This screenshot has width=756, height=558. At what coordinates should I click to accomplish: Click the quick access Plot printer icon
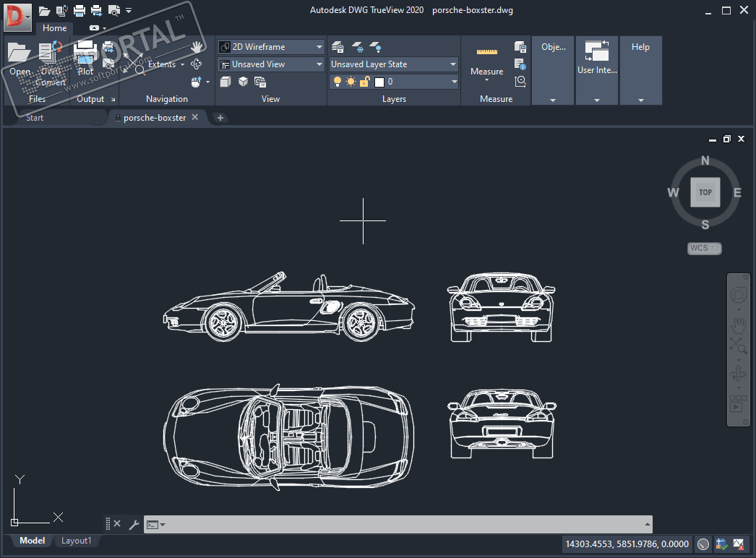79,10
